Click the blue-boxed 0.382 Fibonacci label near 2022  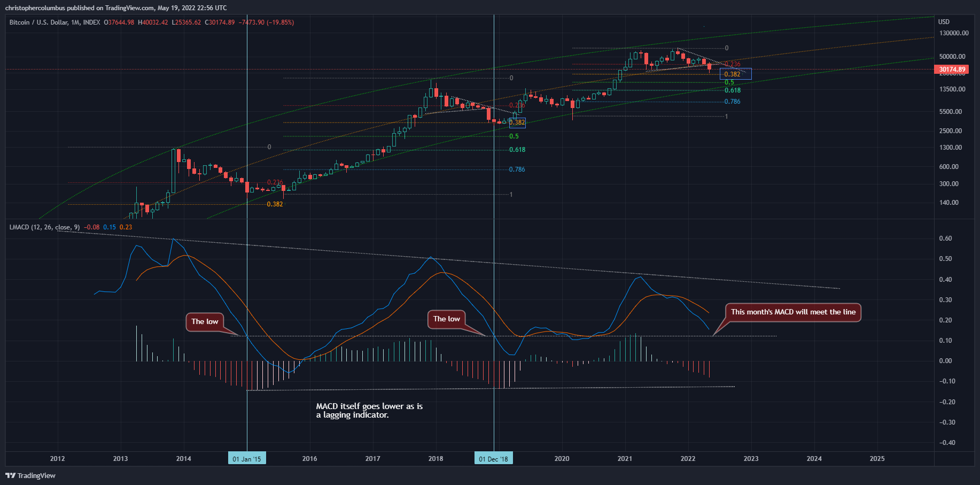(732, 74)
